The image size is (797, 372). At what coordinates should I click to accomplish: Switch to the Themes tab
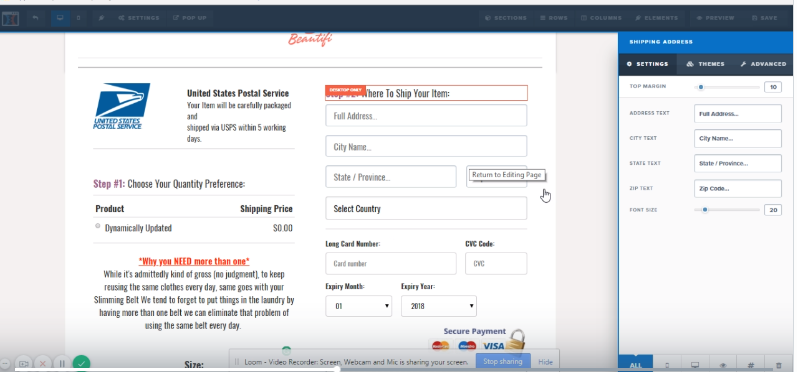tap(705, 64)
